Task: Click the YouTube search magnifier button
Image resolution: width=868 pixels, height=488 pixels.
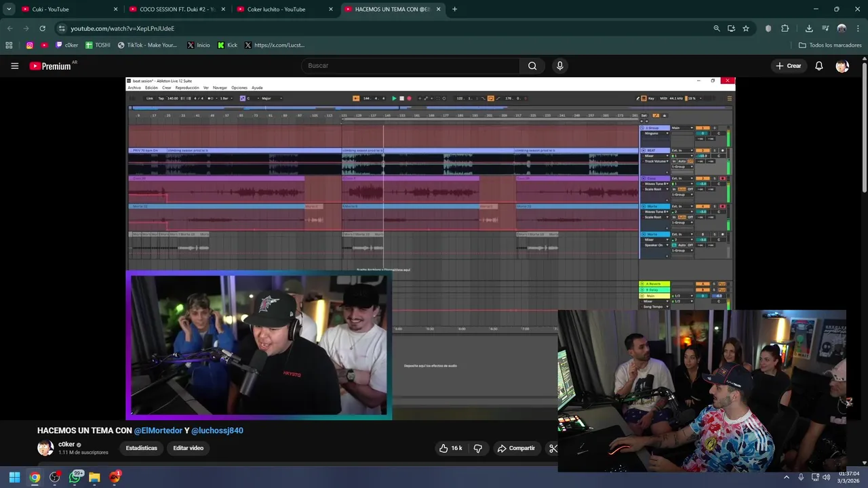Action: tap(532, 66)
